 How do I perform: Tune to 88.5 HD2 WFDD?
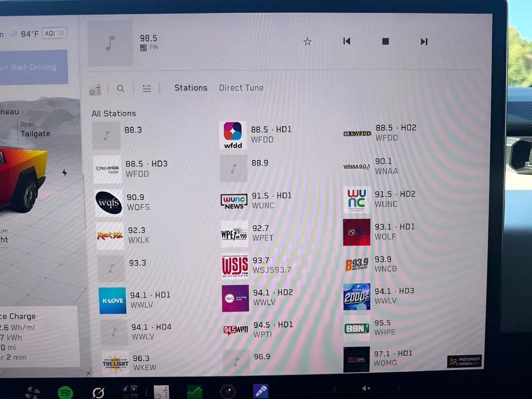click(380, 133)
